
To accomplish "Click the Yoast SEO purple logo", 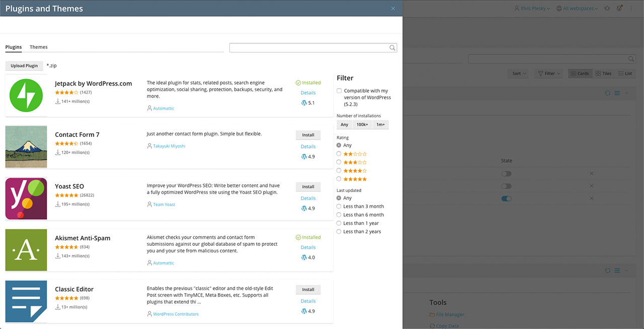I will (26, 199).
